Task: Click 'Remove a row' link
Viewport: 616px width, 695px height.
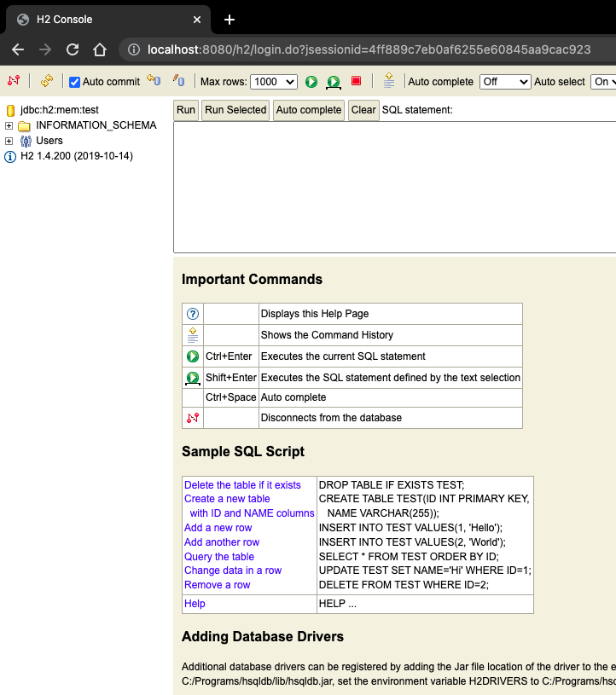Action: [218, 585]
